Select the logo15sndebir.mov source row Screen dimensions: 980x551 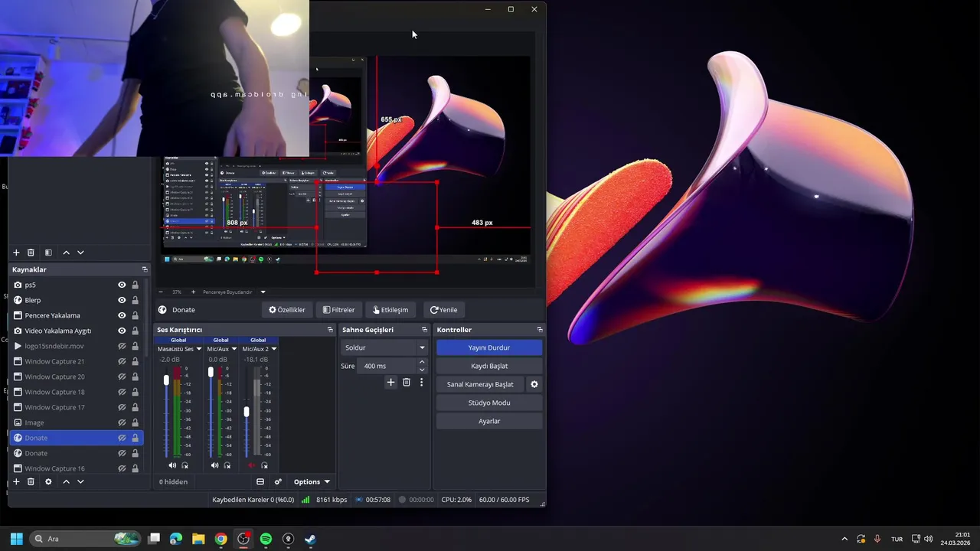[x=77, y=346]
